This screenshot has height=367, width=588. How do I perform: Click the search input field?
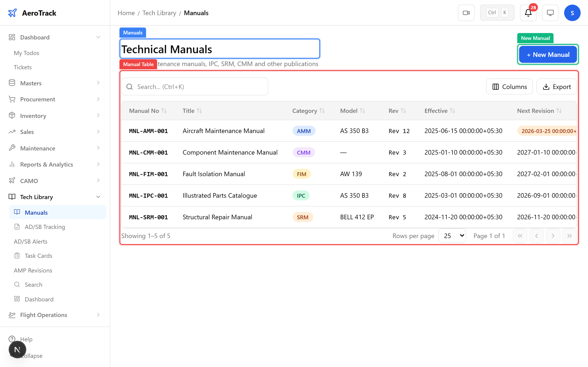(x=194, y=86)
